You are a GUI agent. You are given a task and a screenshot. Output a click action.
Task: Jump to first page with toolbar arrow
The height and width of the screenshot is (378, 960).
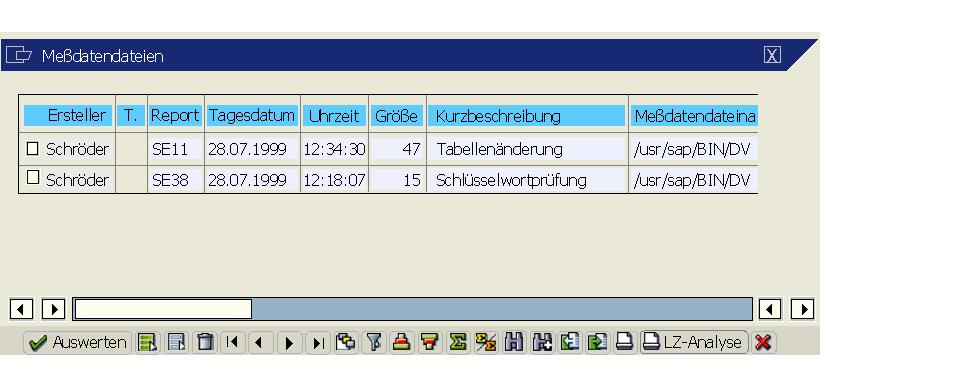pyautogui.click(x=233, y=342)
